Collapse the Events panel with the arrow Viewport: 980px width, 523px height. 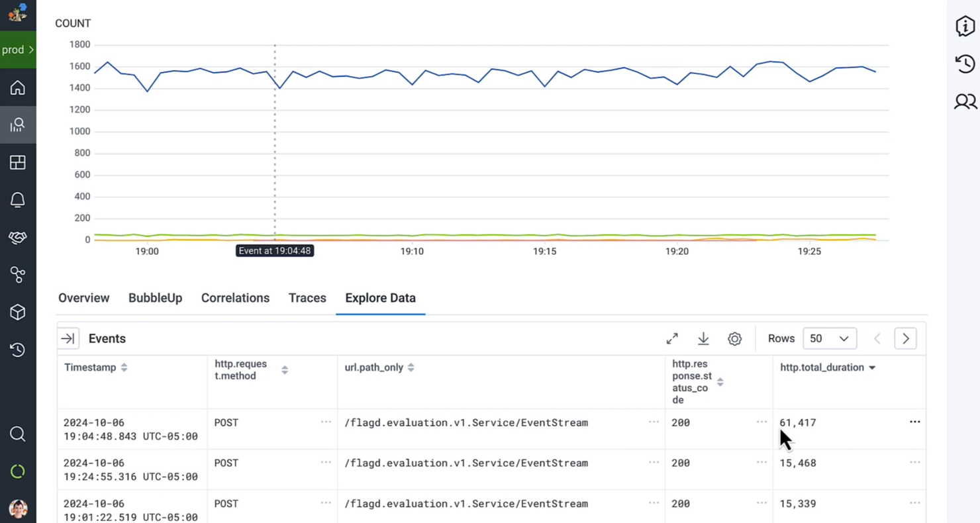pos(68,338)
